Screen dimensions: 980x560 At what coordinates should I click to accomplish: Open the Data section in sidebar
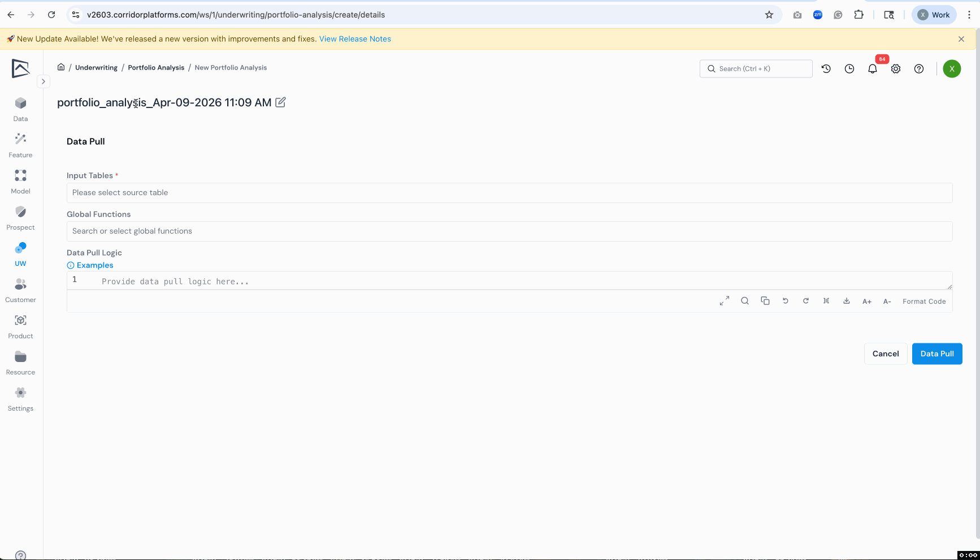[20, 110]
